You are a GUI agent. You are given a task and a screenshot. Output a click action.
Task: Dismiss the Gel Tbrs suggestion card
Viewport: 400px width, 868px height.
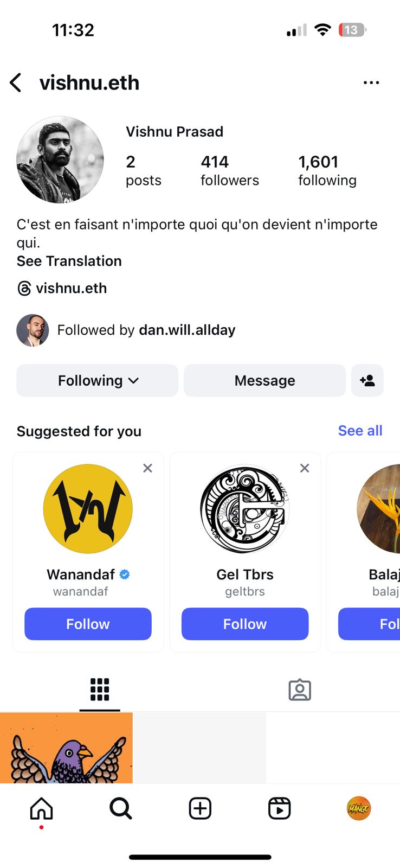(305, 468)
